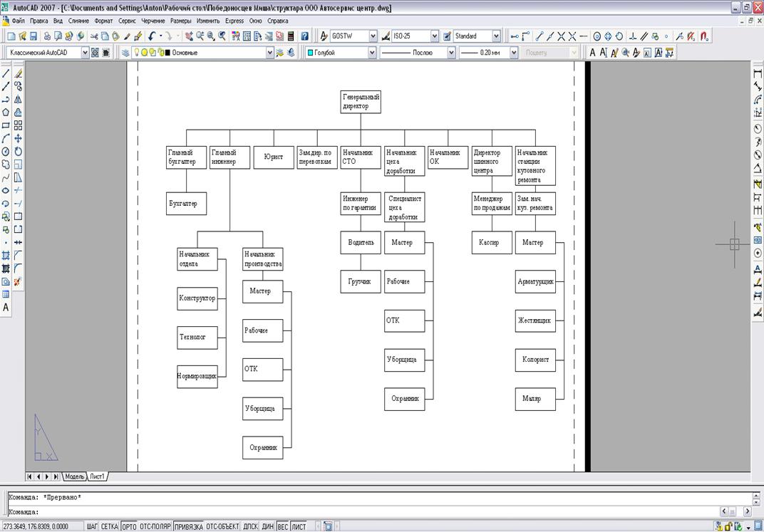Click the Save drawing icon
Image resolution: width=764 pixels, height=532 pixels.
click(x=33, y=36)
